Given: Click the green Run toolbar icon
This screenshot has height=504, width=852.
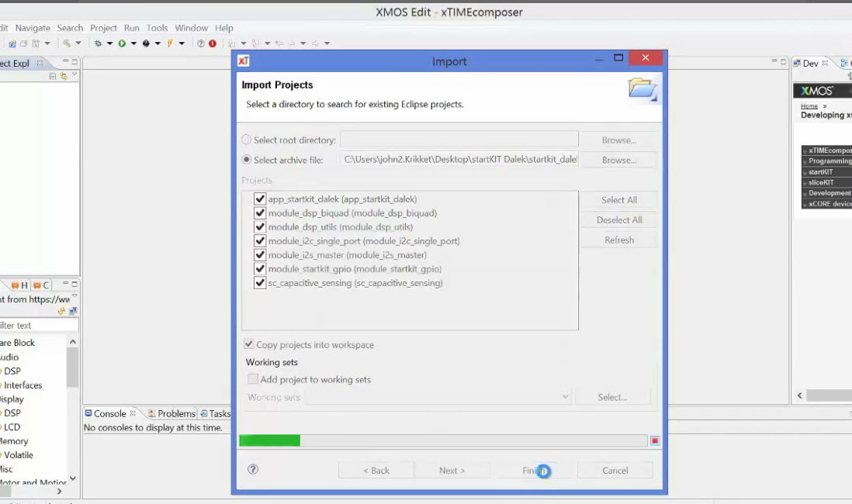Looking at the screenshot, I should [x=122, y=43].
